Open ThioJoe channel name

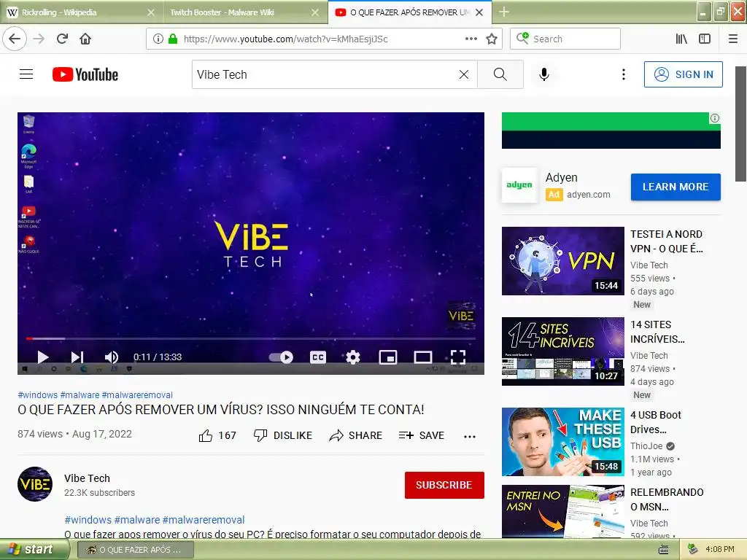coord(646,446)
